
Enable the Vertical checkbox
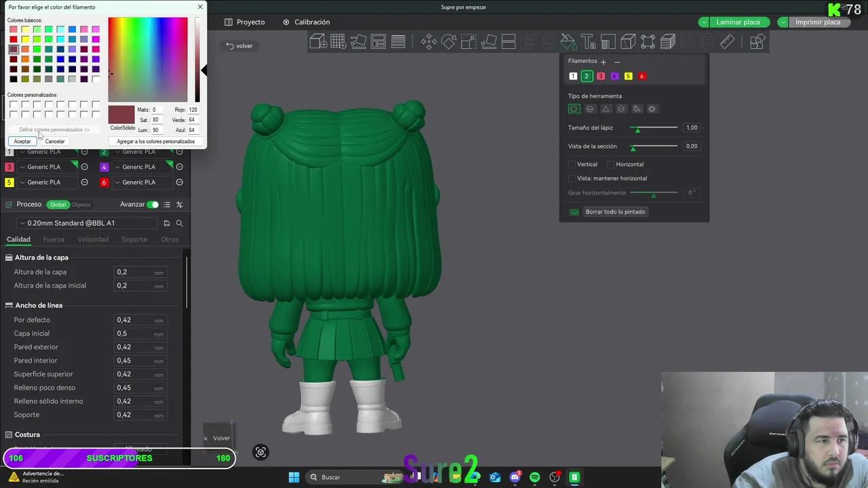(x=572, y=164)
